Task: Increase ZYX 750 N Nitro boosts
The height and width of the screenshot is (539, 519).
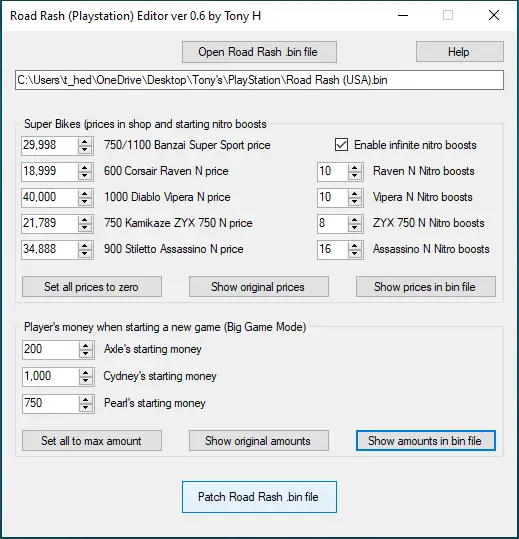Action: pos(355,219)
